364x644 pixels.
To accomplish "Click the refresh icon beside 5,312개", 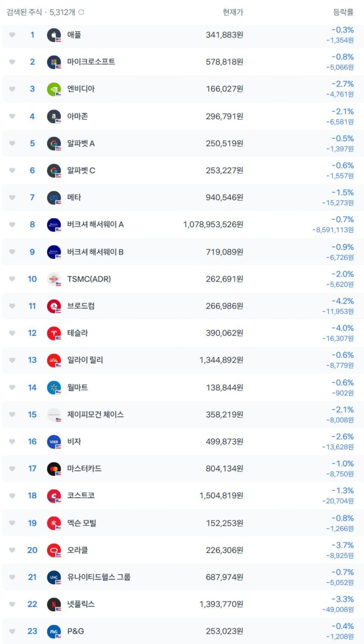I will (x=81, y=12).
